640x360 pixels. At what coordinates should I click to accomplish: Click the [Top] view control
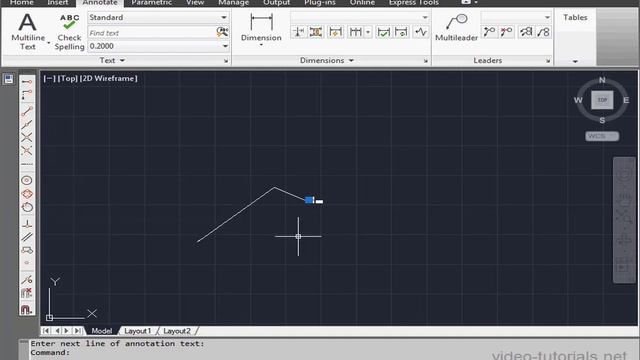pos(67,78)
